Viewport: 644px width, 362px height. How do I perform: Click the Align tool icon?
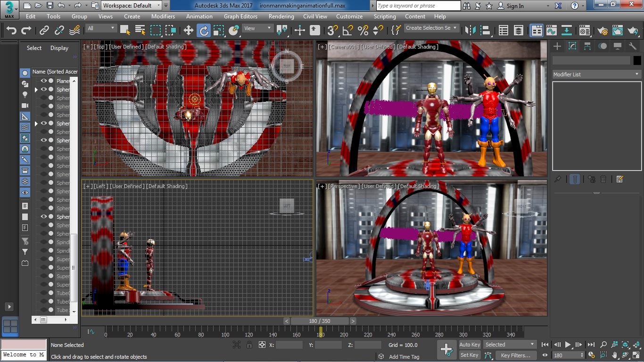tap(485, 31)
